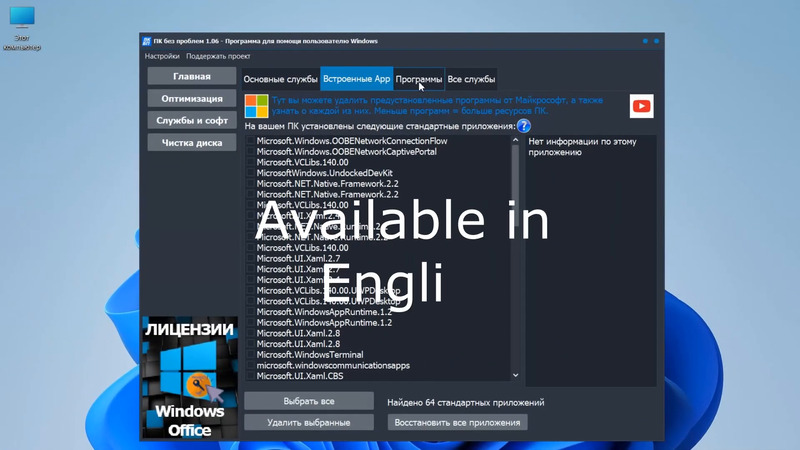Tick the Microsoft.WindowsTerminal checkbox
800x450 pixels.
click(x=250, y=355)
